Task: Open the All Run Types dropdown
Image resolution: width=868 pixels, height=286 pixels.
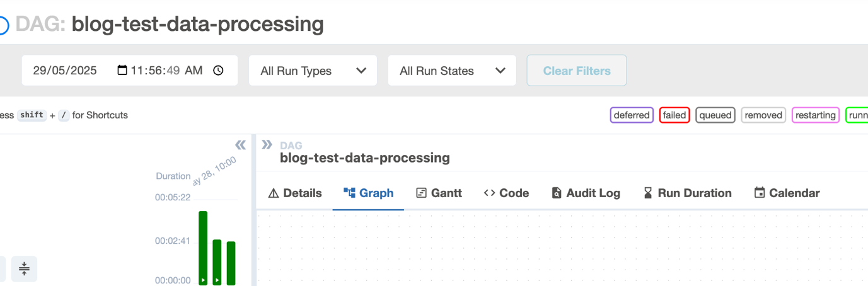Action: [x=313, y=71]
